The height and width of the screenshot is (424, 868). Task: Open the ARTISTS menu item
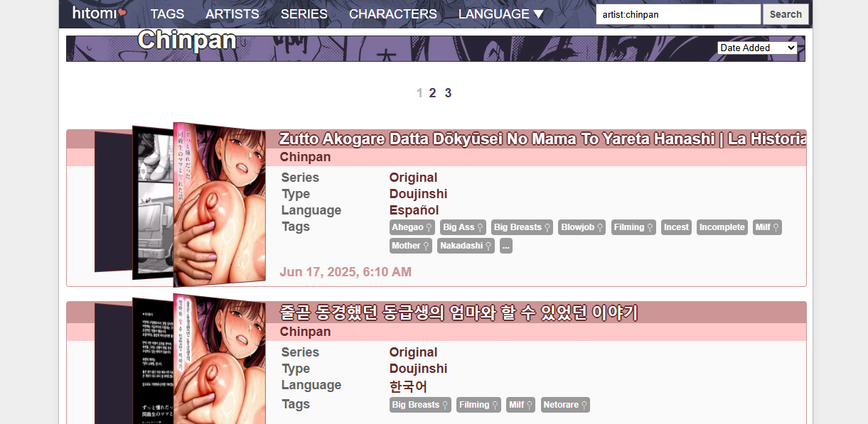coord(232,14)
